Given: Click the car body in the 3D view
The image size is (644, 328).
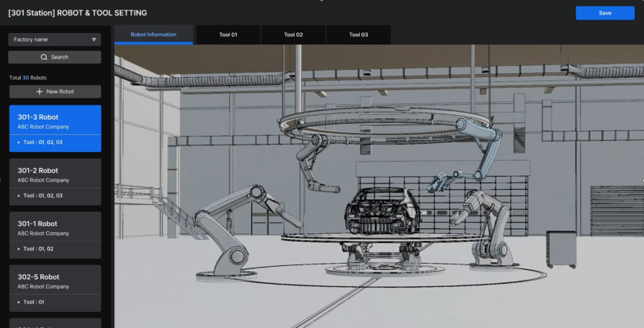Looking at the screenshot, I should coord(383,211).
